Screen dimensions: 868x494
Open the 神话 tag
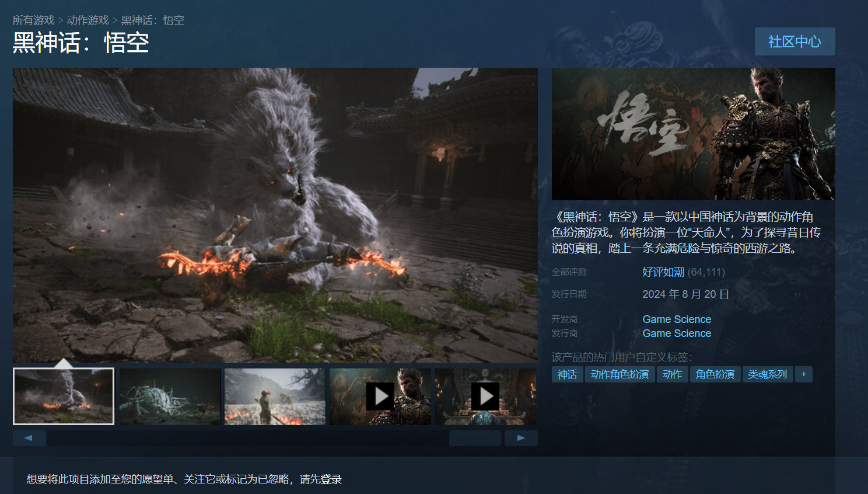(566, 374)
